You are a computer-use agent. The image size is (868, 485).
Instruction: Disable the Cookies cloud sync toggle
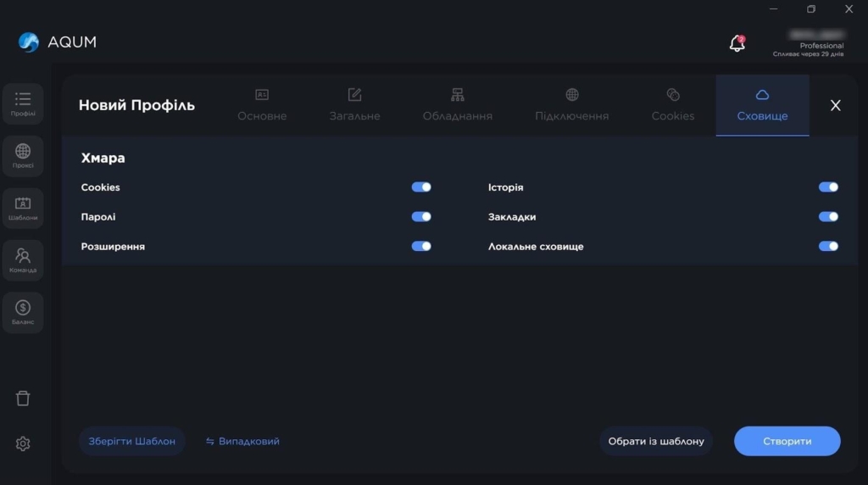point(421,187)
